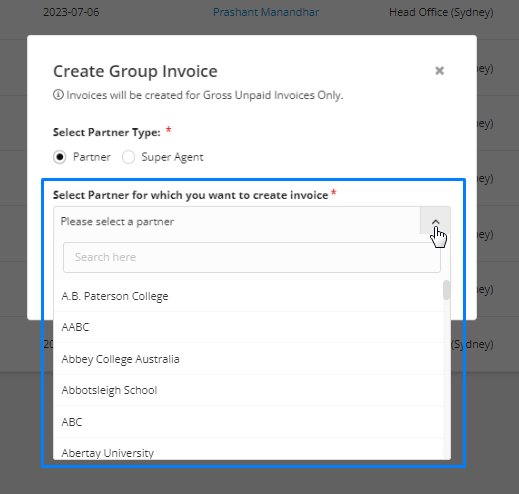Collapse the partner dropdown chevron arrow
Image resolution: width=519 pixels, height=494 pixels.
coord(435,221)
